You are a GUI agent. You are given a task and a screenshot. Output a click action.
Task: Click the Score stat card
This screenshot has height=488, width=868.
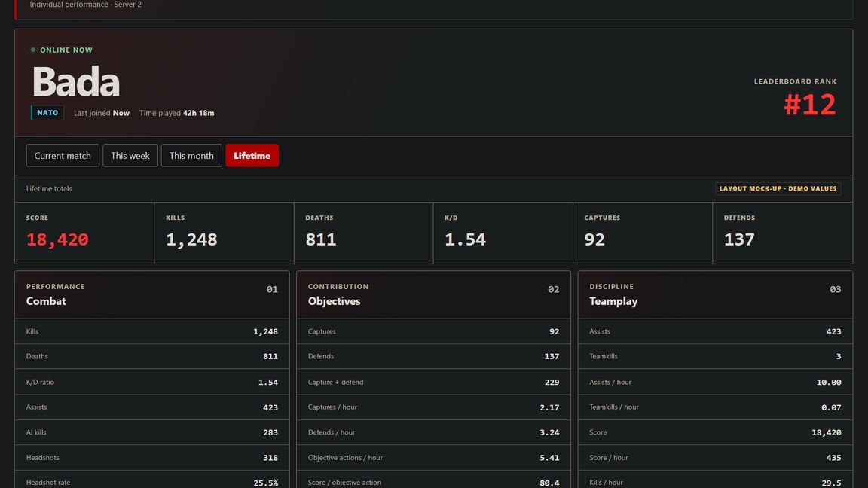tap(84, 233)
